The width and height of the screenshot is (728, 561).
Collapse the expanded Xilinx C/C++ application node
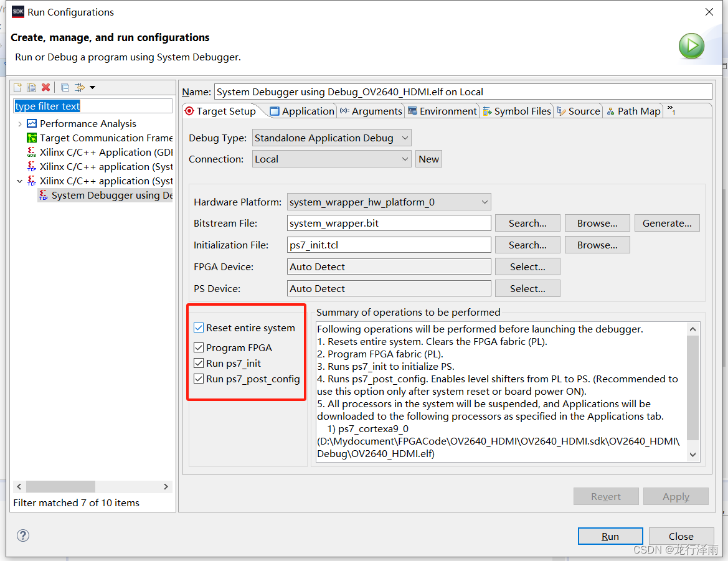19,181
